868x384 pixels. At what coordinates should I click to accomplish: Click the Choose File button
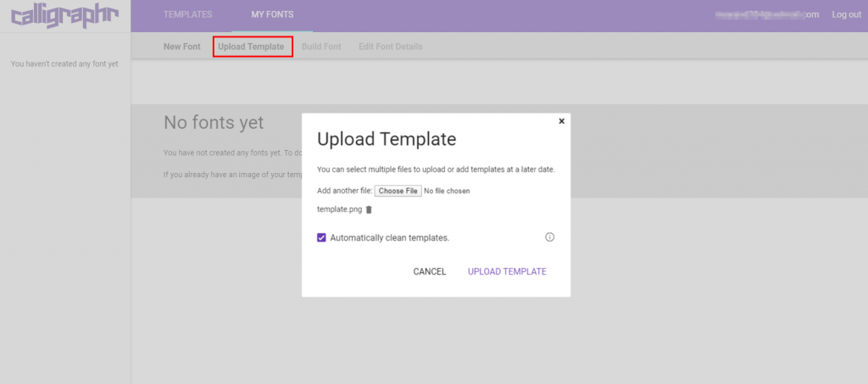pos(398,191)
